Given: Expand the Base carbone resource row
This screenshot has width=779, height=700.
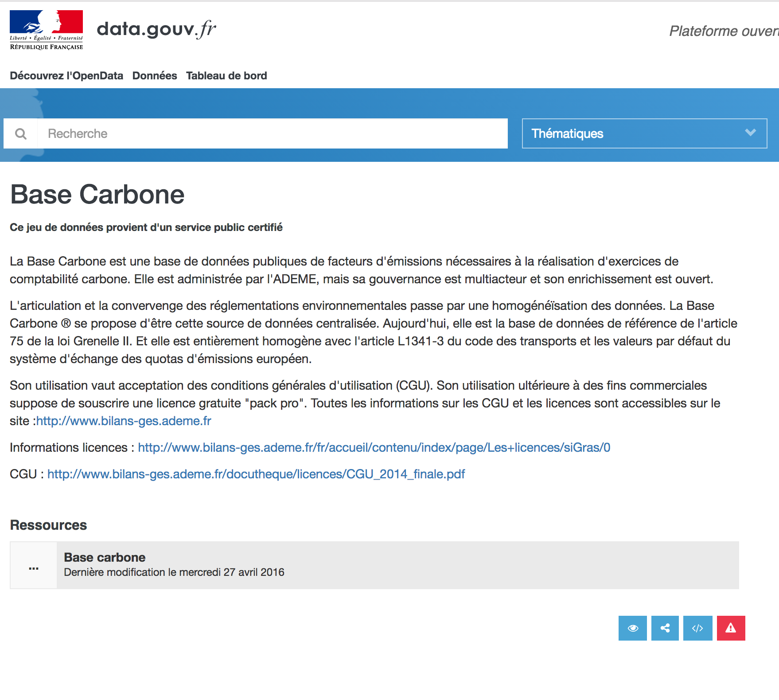Looking at the screenshot, I should [397, 565].
